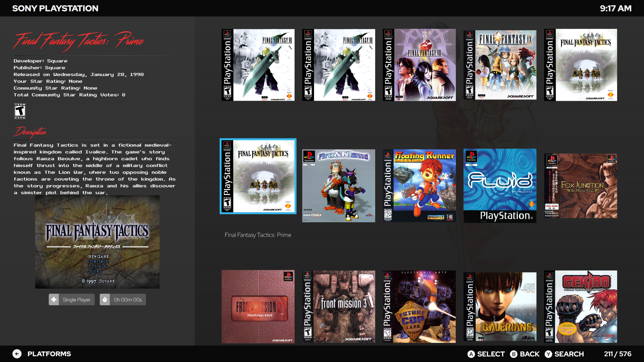Screen dimensions: 644x362
Task: Click the SONY PLAYSTATION platform title
Action: click(55, 8)
